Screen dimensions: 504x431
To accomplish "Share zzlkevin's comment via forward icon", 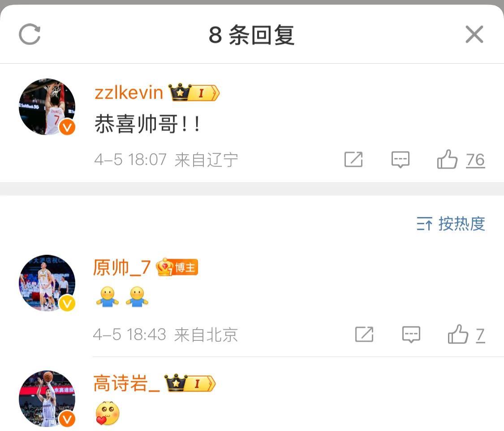I will click(353, 159).
